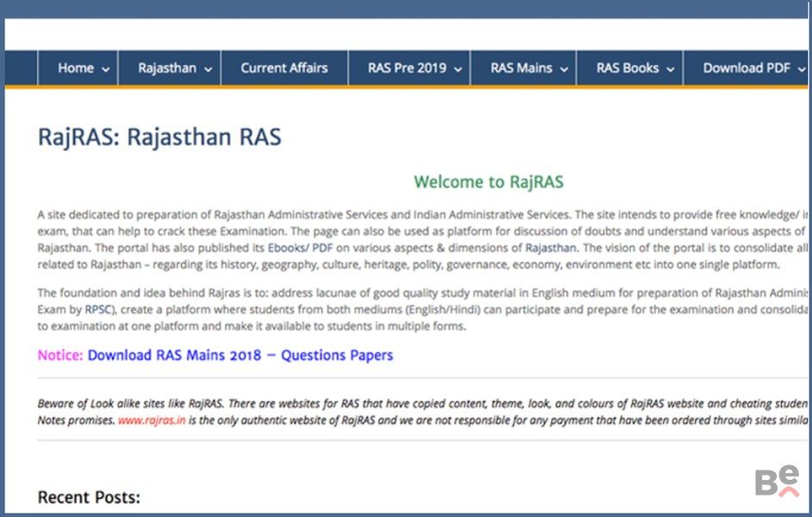This screenshot has height=517, width=812.
Task: Follow the Ebooks/ PDF link in paragraph
Action: [x=300, y=247]
